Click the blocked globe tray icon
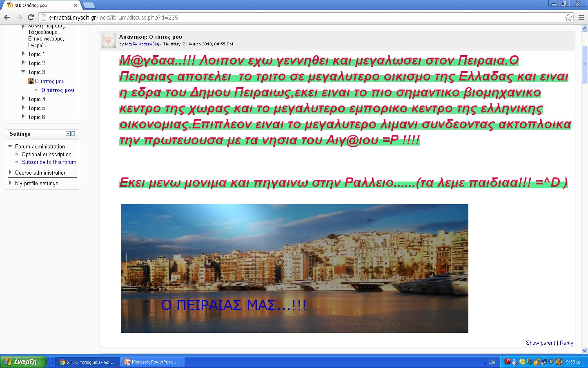This screenshot has width=588, height=368. pyautogui.click(x=559, y=362)
